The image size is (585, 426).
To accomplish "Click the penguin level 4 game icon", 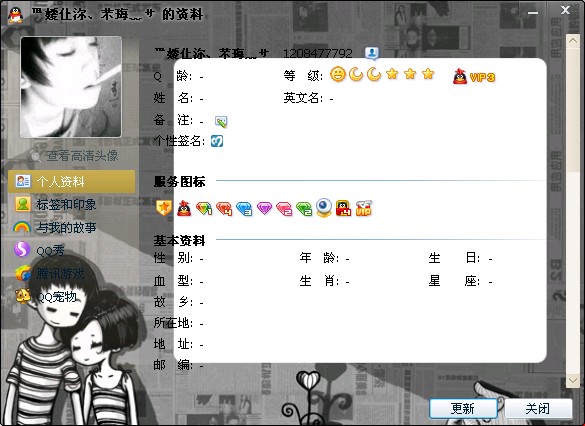I will pyautogui.click(x=344, y=208).
